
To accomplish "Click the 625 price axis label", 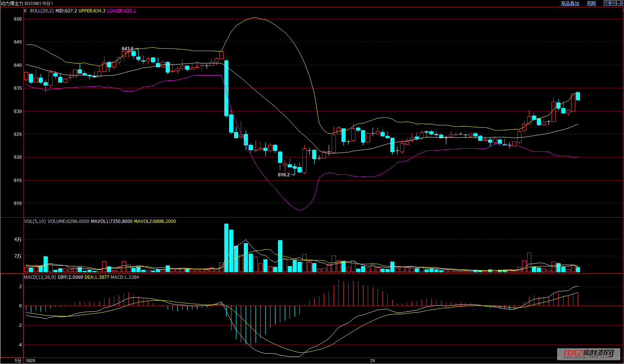I will click(18, 134).
